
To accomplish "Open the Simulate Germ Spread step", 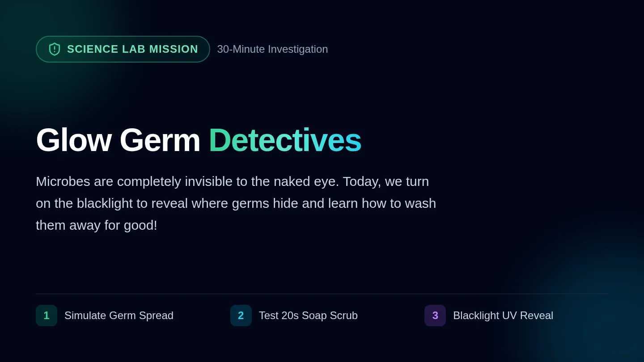I will coord(119,316).
